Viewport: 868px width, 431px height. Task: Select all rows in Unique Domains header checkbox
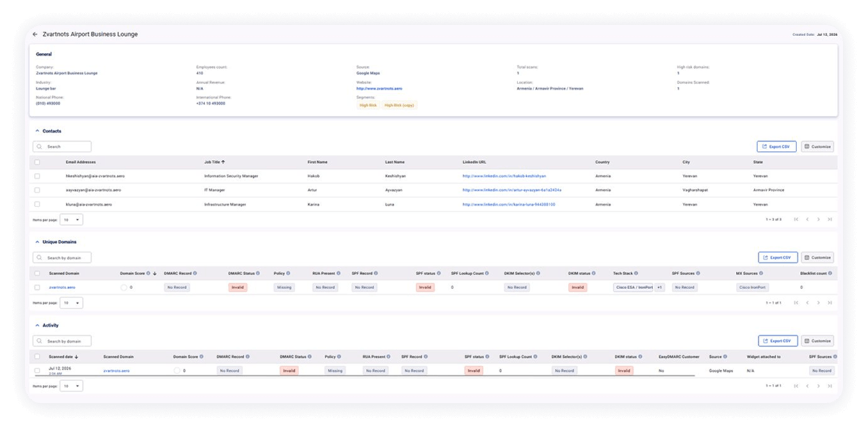pos(38,273)
